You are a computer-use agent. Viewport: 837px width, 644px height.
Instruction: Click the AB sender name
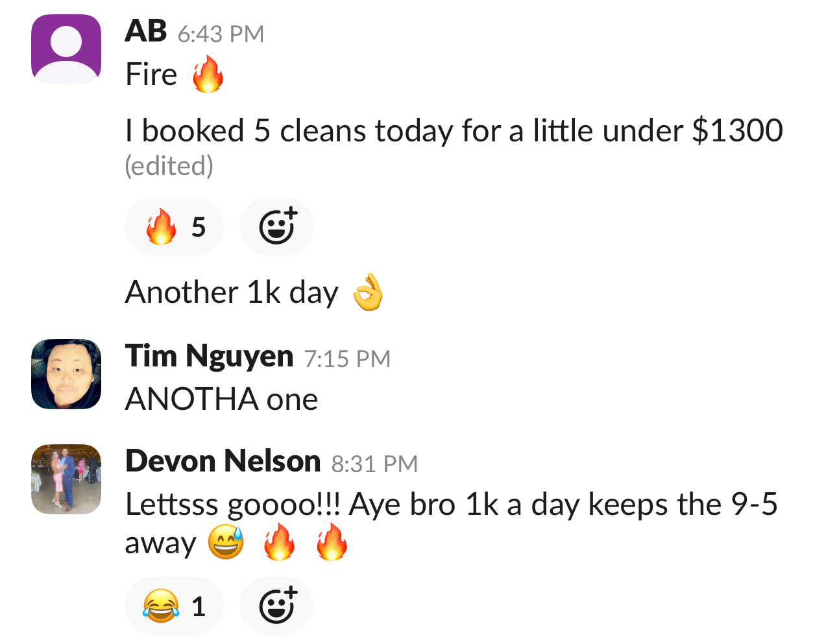[x=146, y=30]
